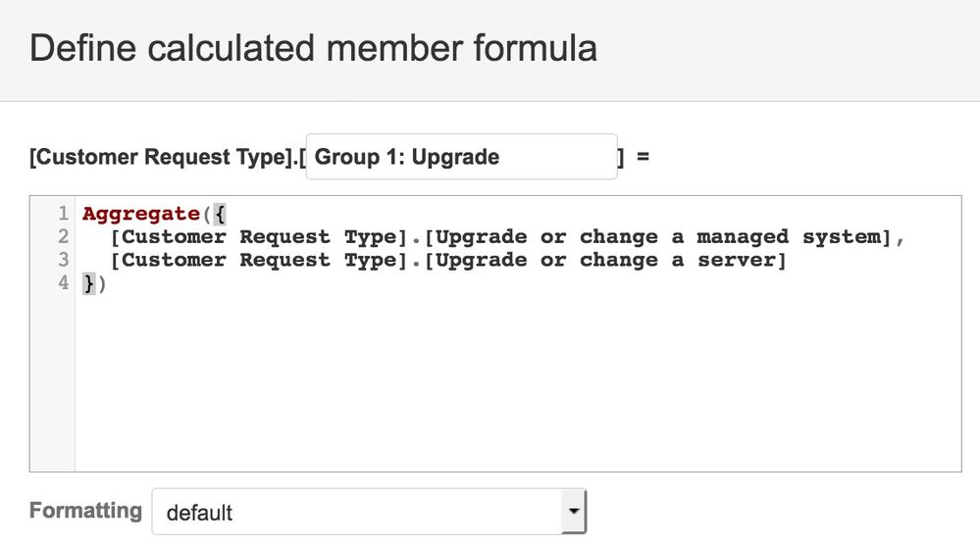Click line number 2 in gutter
Screen dimensions: 980x546
click(x=63, y=237)
